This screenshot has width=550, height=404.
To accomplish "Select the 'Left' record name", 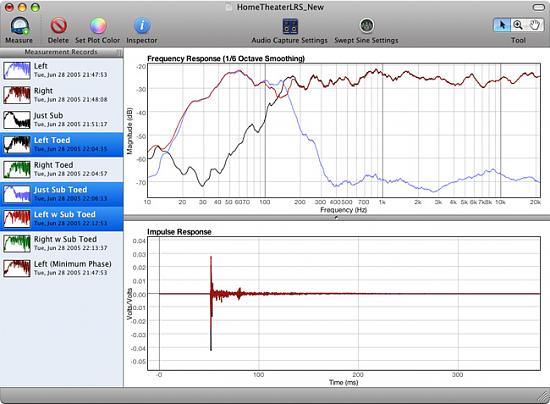I will point(41,66).
